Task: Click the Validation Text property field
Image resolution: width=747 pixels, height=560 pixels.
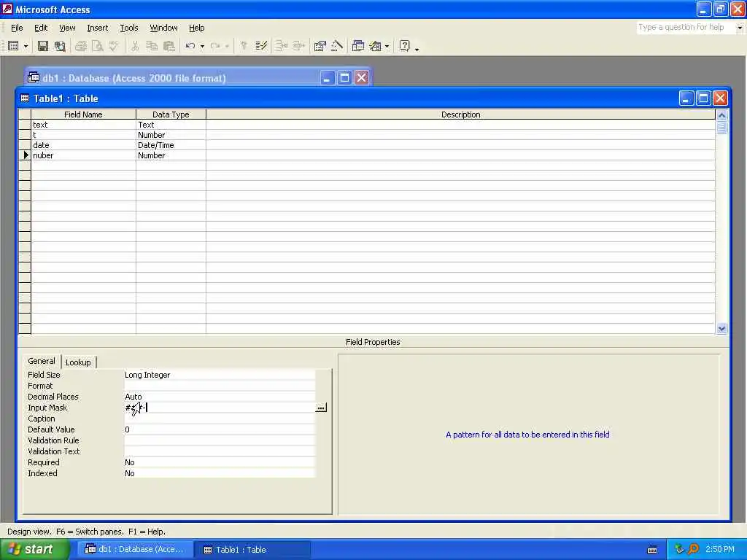Action: 219,451
